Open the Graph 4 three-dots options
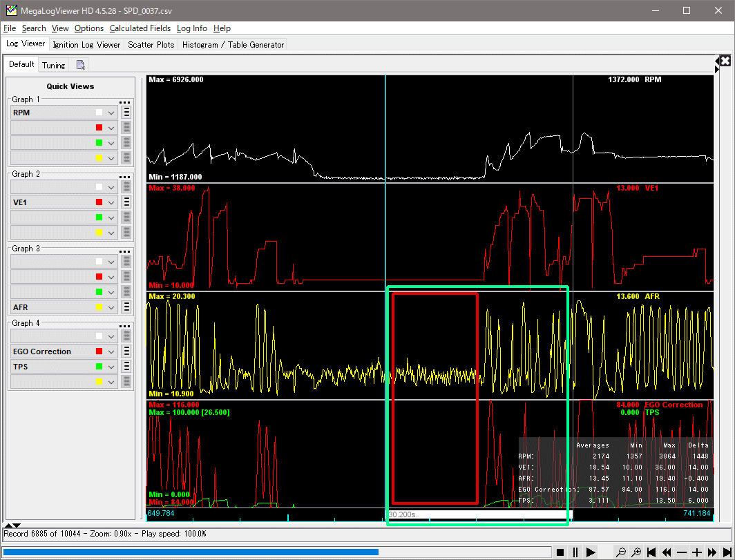 coord(125,325)
